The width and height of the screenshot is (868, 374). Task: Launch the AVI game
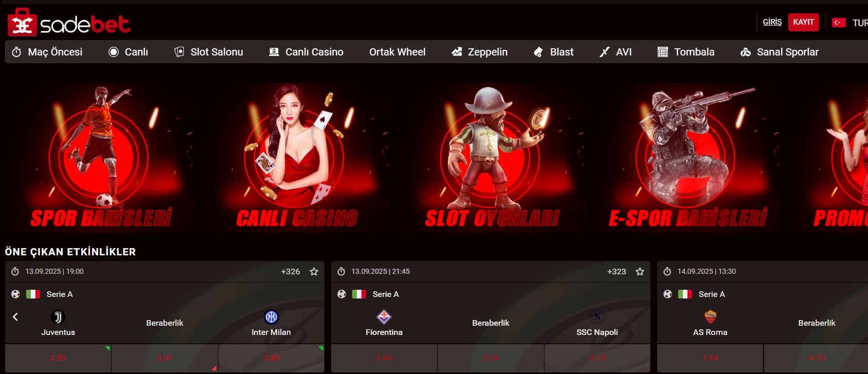[x=616, y=52]
